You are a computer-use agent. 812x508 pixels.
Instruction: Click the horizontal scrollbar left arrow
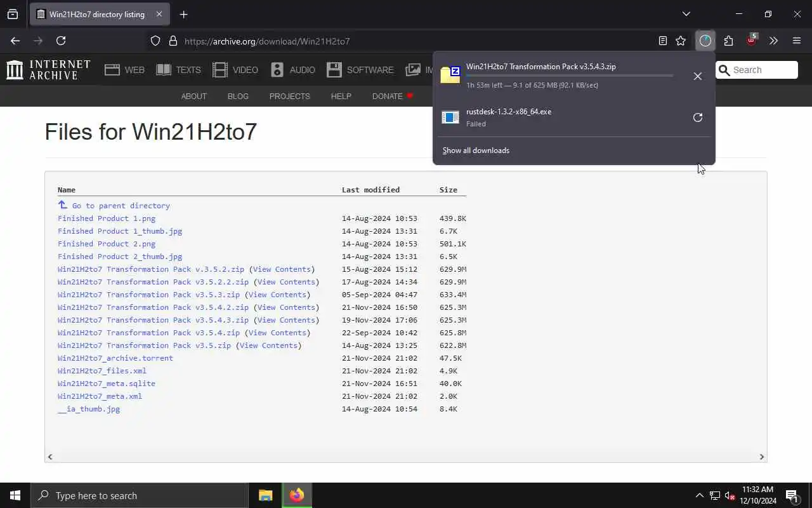50,457
